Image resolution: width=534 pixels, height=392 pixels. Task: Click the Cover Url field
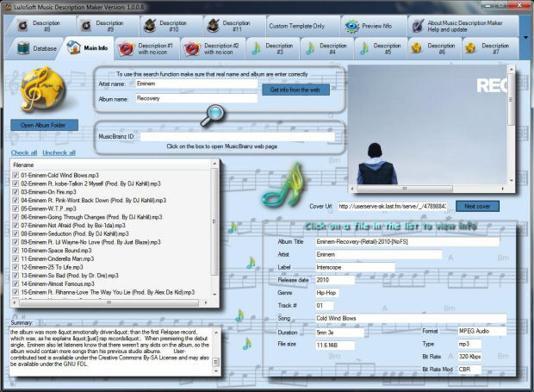coord(392,206)
